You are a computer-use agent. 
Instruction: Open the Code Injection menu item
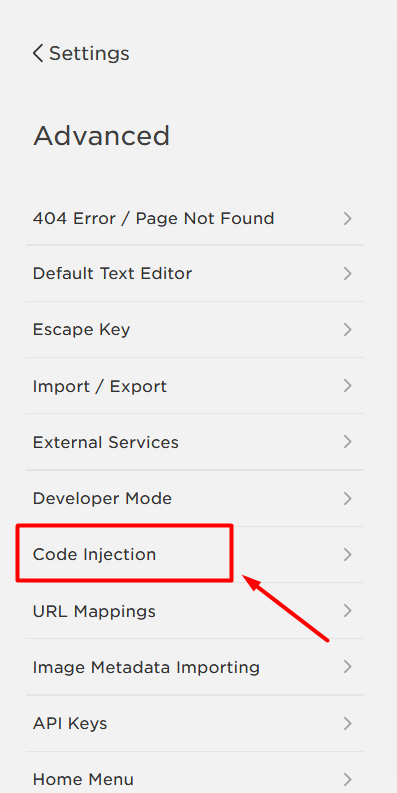195,554
